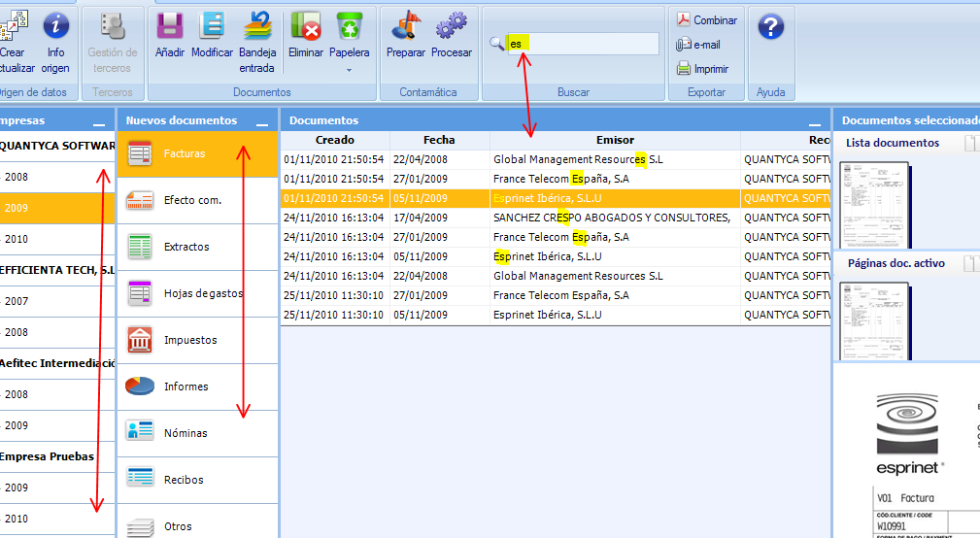Image resolution: width=980 pixels, height=538 pixels.
Task: Select year 2010 under QUANTYCA SOFTWARE
Action: point(57,239)
